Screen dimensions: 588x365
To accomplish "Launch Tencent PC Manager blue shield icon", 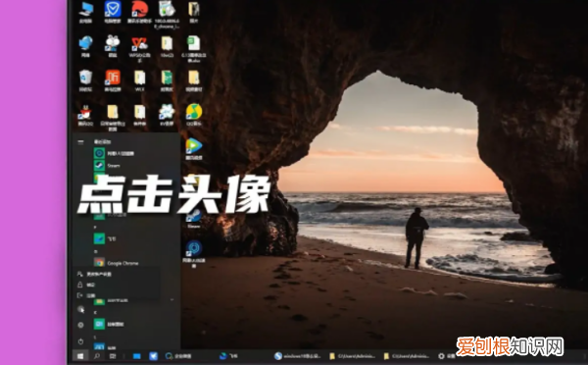I will (113, 12).
